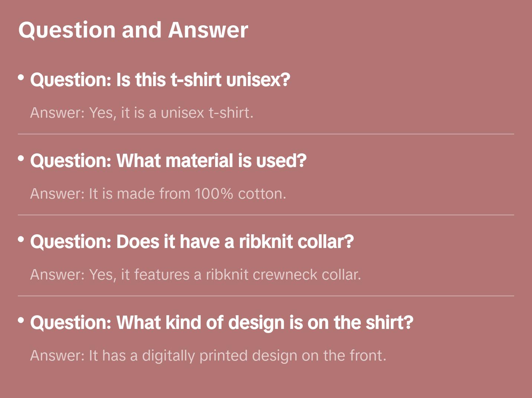532x398 pixels.
Task: Click the bullet beside the unisex question
Action: (21, 78)
